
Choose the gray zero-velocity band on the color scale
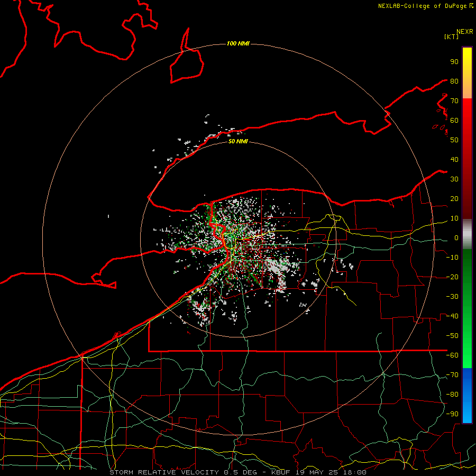(x=467, y=234)
